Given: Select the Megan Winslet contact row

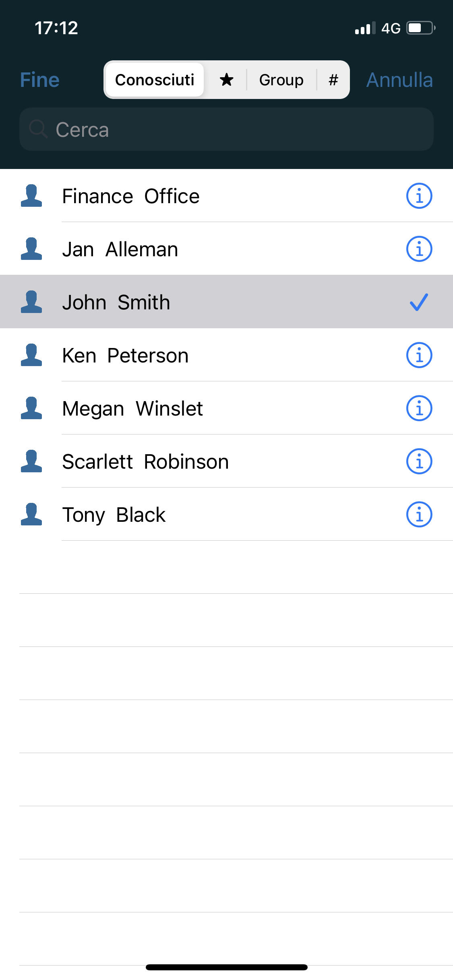Looking at the screenshot, I should click(x=133, y=408).
